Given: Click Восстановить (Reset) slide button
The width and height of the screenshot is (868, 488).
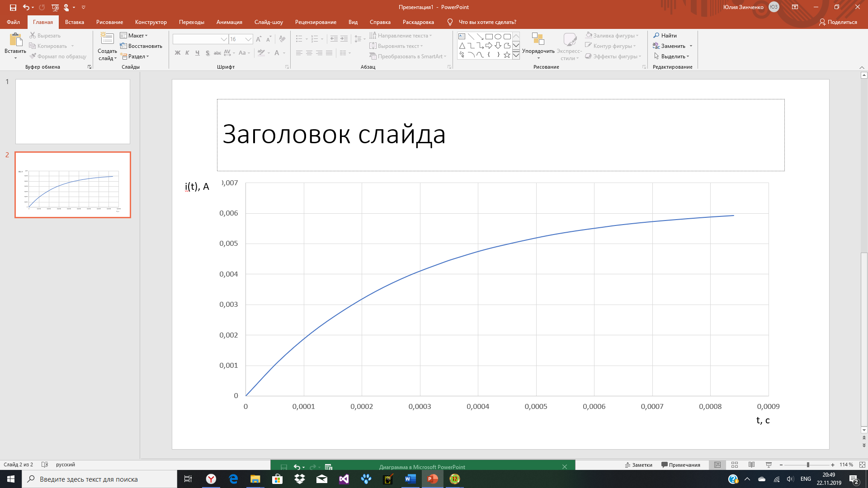Looking at the screenshot, I should pos(141,46).
